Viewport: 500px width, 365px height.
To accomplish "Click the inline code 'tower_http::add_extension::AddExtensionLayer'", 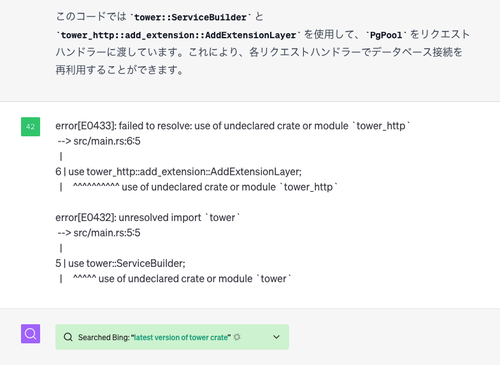I will click(178, 35).
